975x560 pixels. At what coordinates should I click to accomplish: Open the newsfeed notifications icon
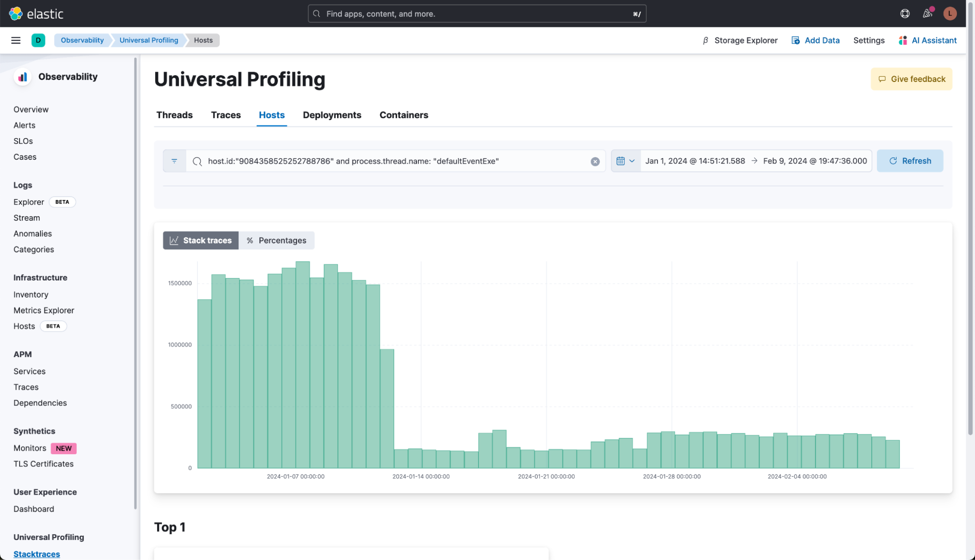927,14
